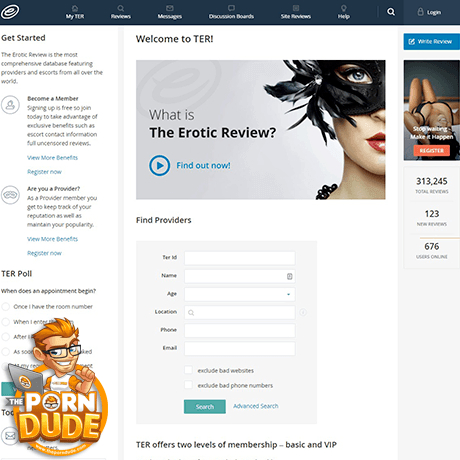
Task: Click the TER logo icon
Action: click(10, 12)
